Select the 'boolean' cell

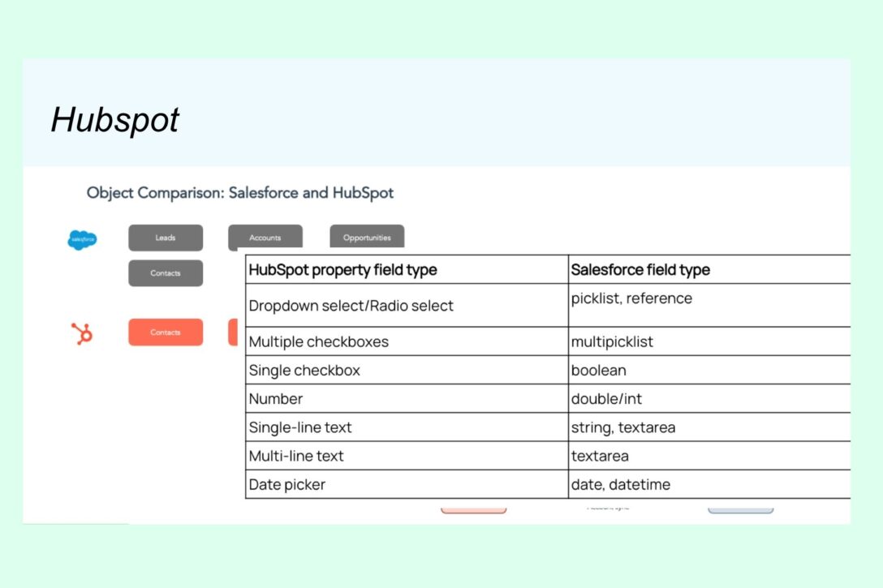coord(709,371)
